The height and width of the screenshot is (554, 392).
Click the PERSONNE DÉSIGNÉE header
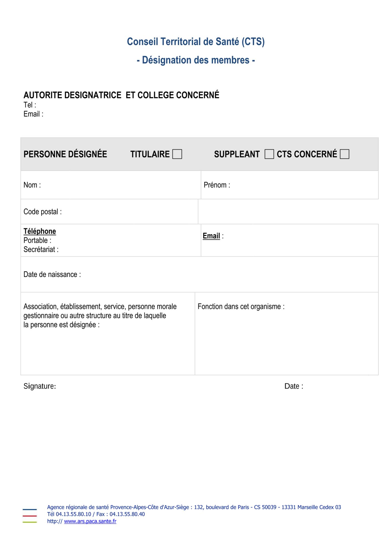65,154
